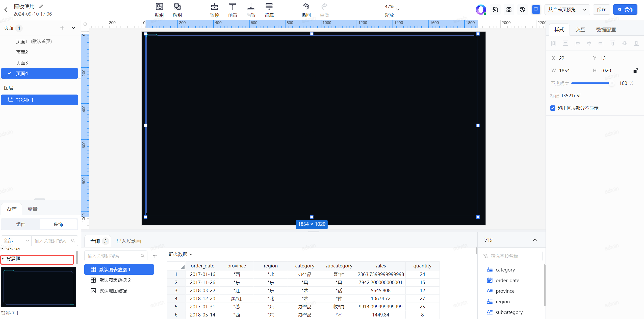The height and width of the screenshot is (319, 644).
Task: Click the back arrow beside 模板使用
Action: [x=6, y=10]
